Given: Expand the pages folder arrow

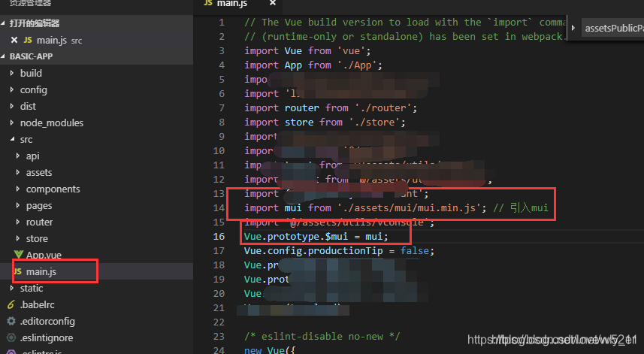Looking at the screenshot, I should (x=18, y=205).
